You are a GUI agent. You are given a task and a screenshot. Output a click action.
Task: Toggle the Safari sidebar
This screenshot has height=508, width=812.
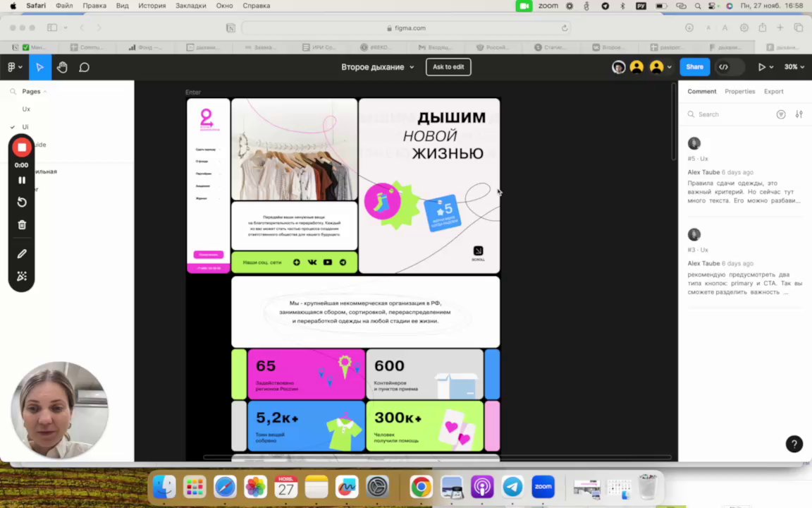52,28
